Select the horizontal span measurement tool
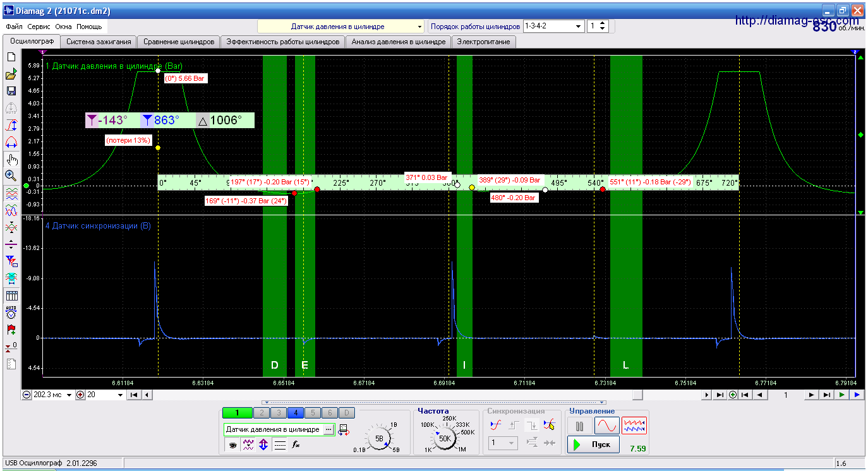The width and height of the screenshot is (868, 471). 11,142
